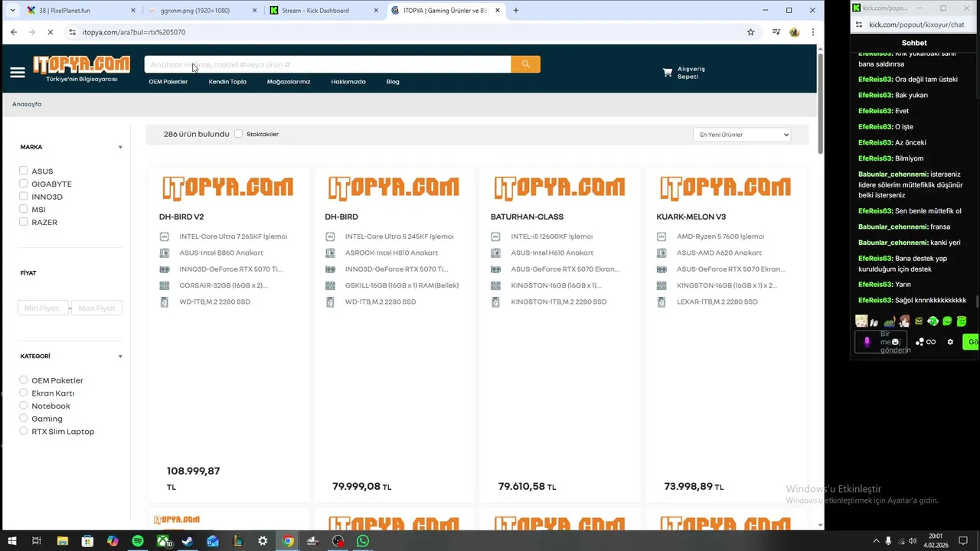The width and height of the screenshot is (980, 551).
Task: Click the infinity icon in Kick chat
Action: [x=931, y=341]
